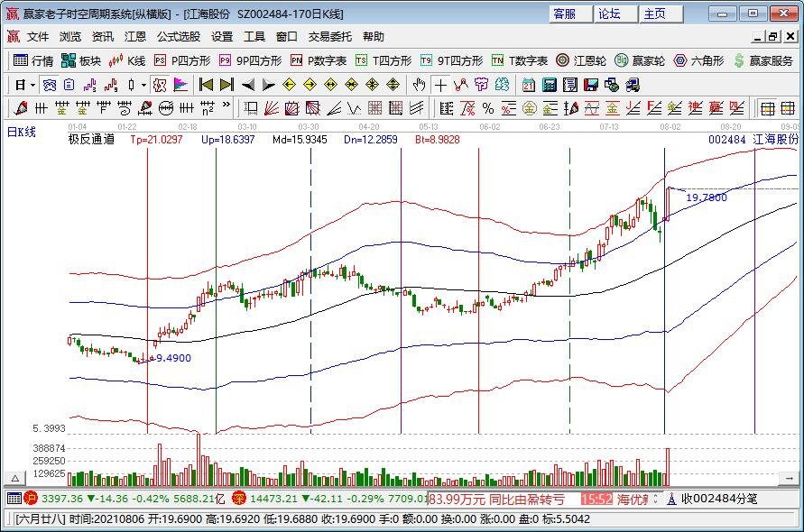Click the 客服 customer service button

(x=565, y=14)
